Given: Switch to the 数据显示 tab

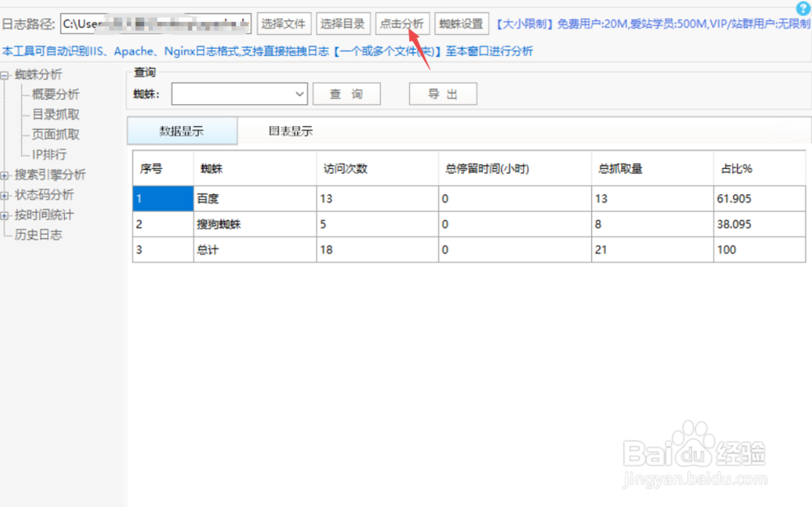Looking at the screenshot, I should tap(182, 131).
